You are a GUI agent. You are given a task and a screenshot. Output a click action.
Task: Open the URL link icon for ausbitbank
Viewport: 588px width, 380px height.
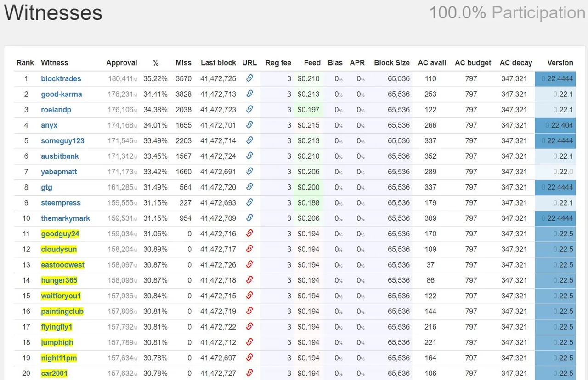coord(249,156)
